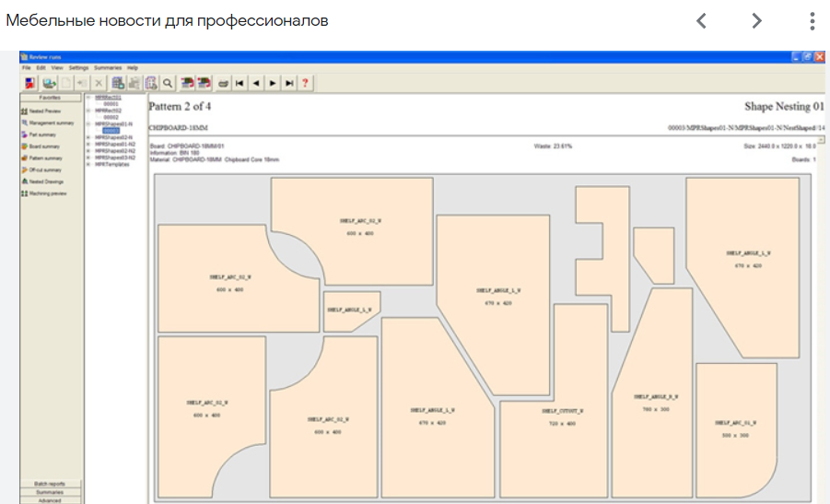
Task: Open the three-dot more options menu
Action: coord(812,20)
